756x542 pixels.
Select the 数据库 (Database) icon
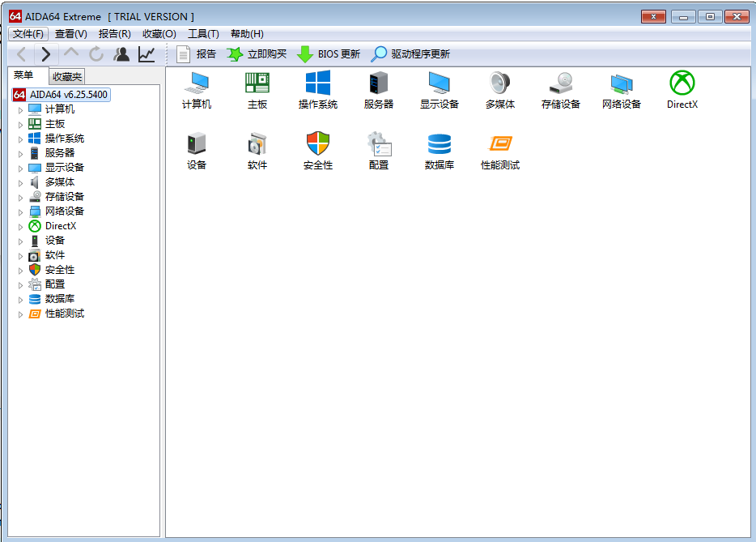[x=439, y=150]
